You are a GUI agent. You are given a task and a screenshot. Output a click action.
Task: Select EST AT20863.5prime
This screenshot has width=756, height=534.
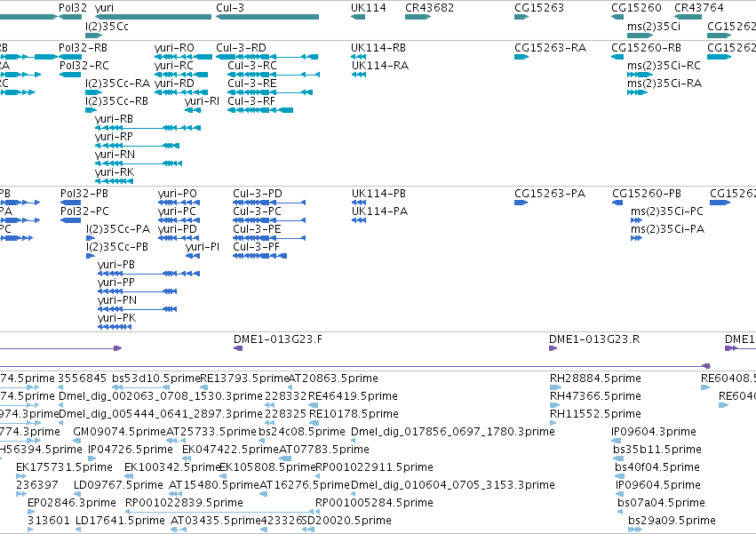[333, 379]
